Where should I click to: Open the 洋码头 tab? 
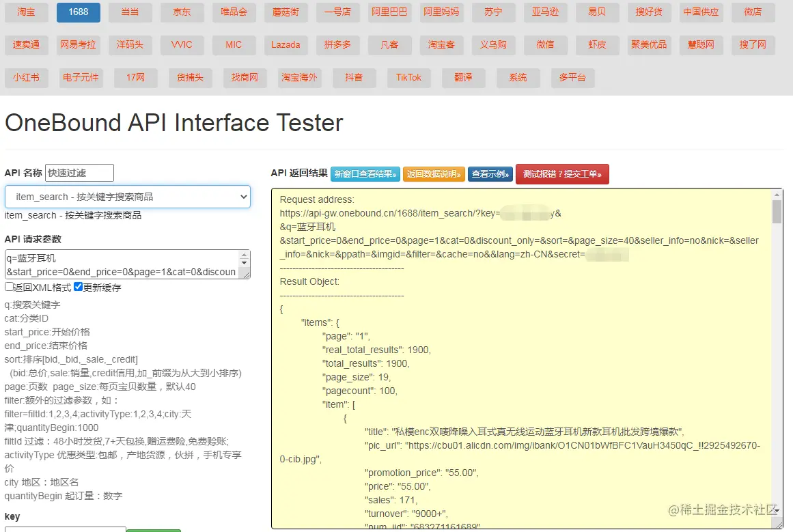[130, 45]
